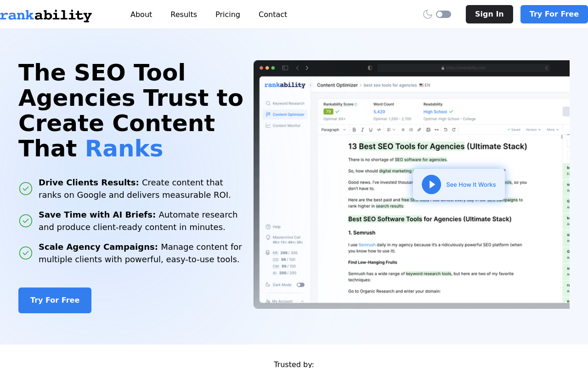Click the Try For Free button below the bullets

55,300
